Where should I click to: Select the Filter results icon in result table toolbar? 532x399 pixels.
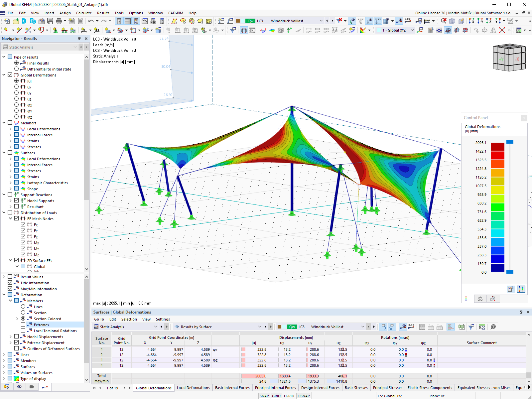point(471,327)
